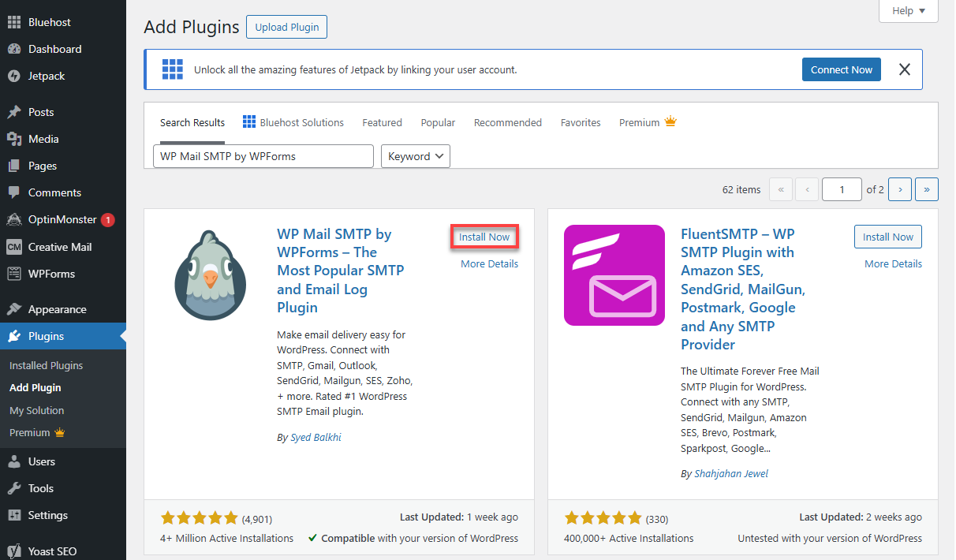Switch to the Bluehost Solutions tab
Viewport: 956px width, 560px height.
click(x=293, y=122)
